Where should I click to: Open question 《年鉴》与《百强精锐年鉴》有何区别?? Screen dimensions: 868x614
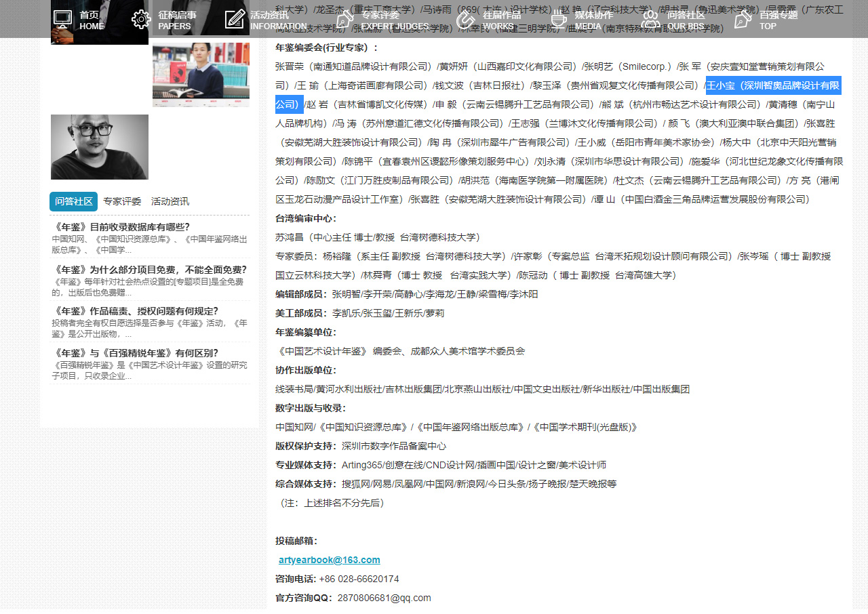pos(135,353)
